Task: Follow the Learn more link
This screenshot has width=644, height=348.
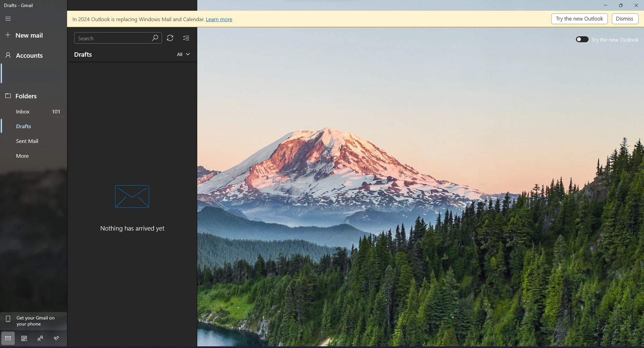Action: click(219, 19)
